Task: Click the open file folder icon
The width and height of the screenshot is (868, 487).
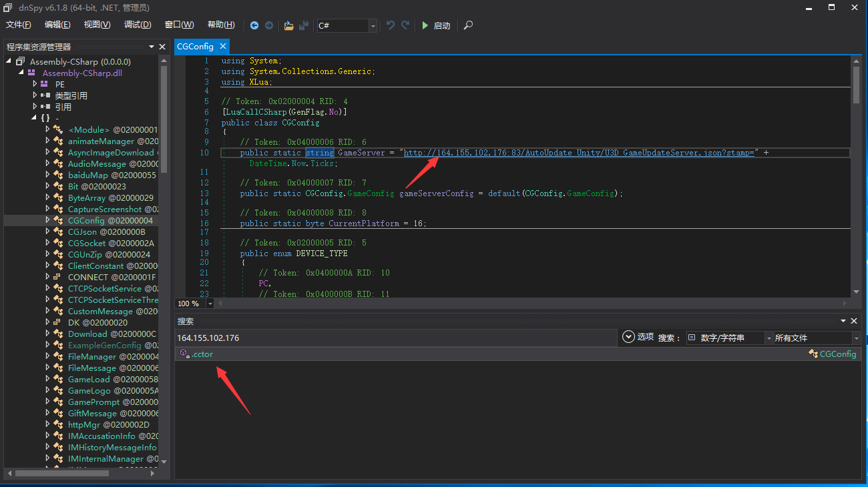Action: [288, 25]
